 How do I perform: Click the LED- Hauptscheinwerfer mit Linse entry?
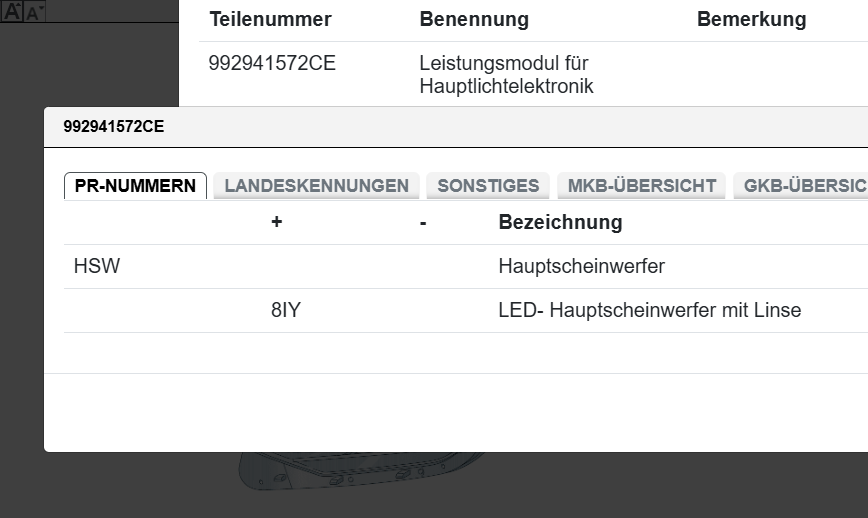(x=649, y=311)
